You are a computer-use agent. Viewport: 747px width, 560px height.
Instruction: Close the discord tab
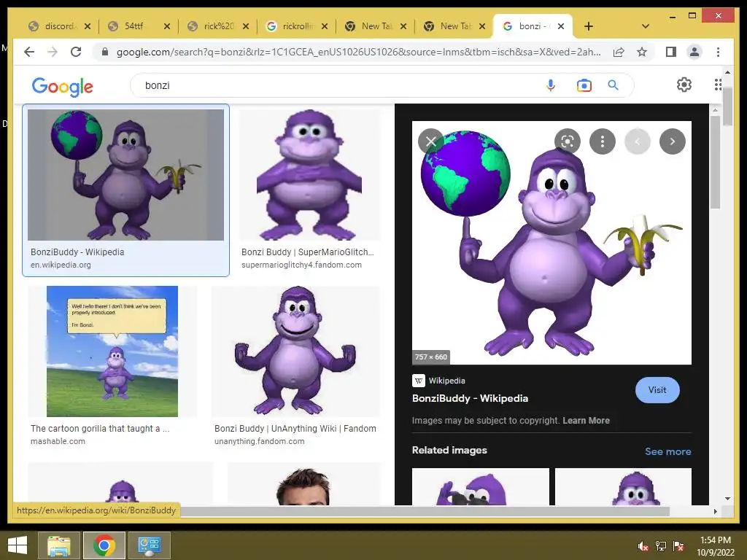pos(88,26)
